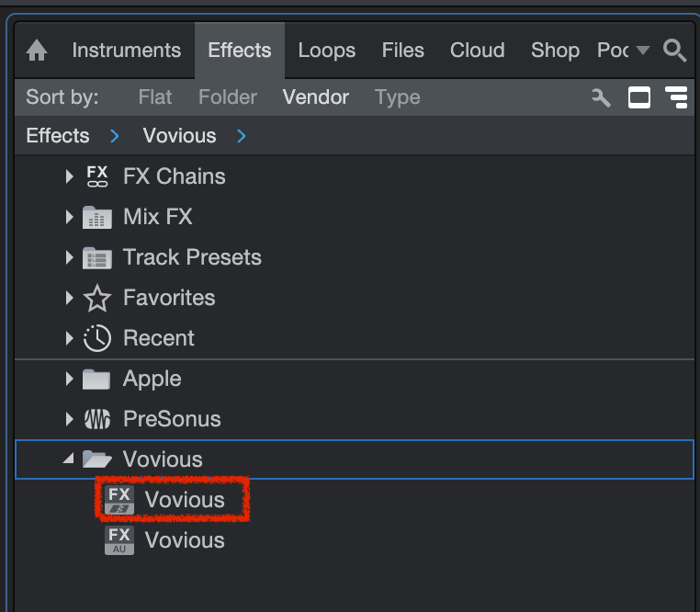Toggle the thumbnail preview display icon
The height and width of the screenshot is (612, 700).
click(x=638, y=97)
